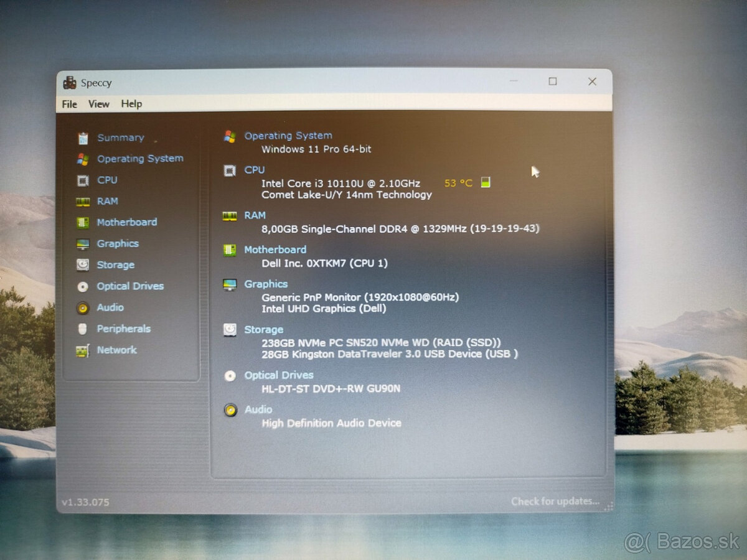The width and height of the screenshot is (747, 560).
Task: Open the Help menu
Action: 131,104
